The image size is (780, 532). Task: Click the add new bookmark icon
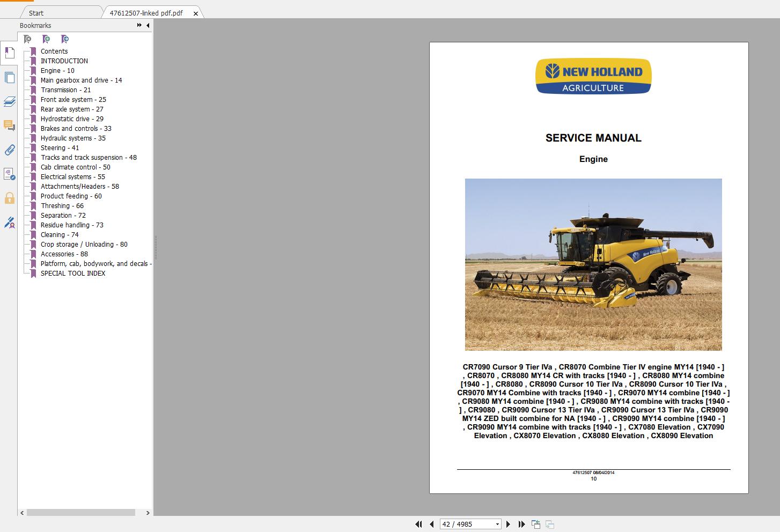tap(46, 39)
